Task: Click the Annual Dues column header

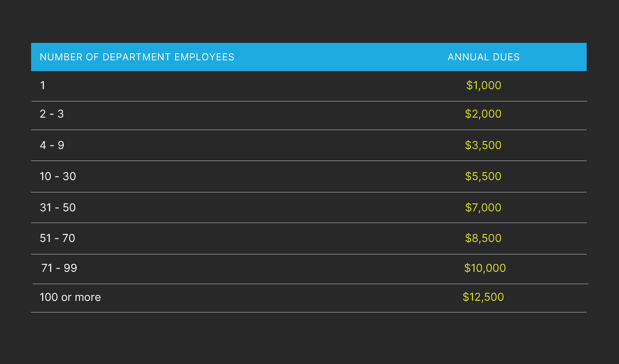Action: point(483,57)
